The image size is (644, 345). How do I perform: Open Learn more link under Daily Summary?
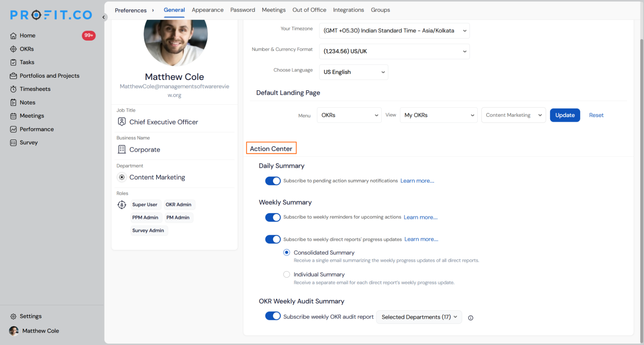(x=417, y=181)
